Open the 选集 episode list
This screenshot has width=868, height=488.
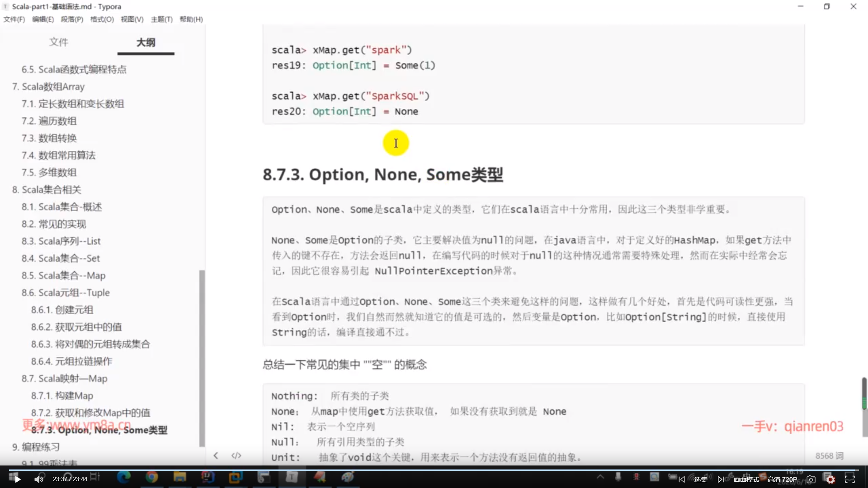700,479
